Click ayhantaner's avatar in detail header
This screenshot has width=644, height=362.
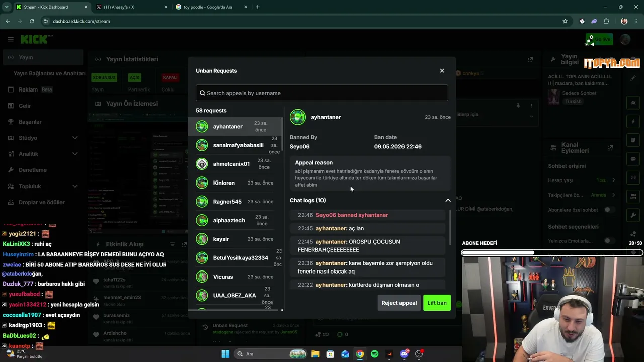(x=298, y=117)
